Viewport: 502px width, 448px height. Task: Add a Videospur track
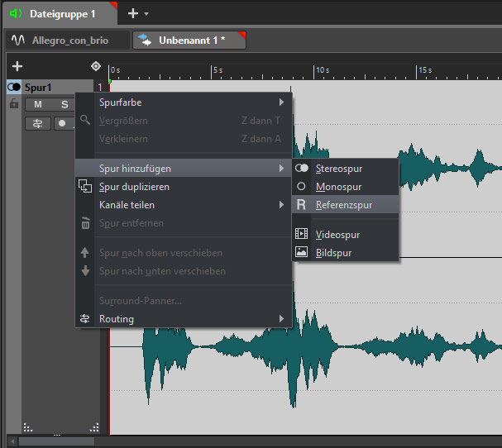click(x=337, y=235)
